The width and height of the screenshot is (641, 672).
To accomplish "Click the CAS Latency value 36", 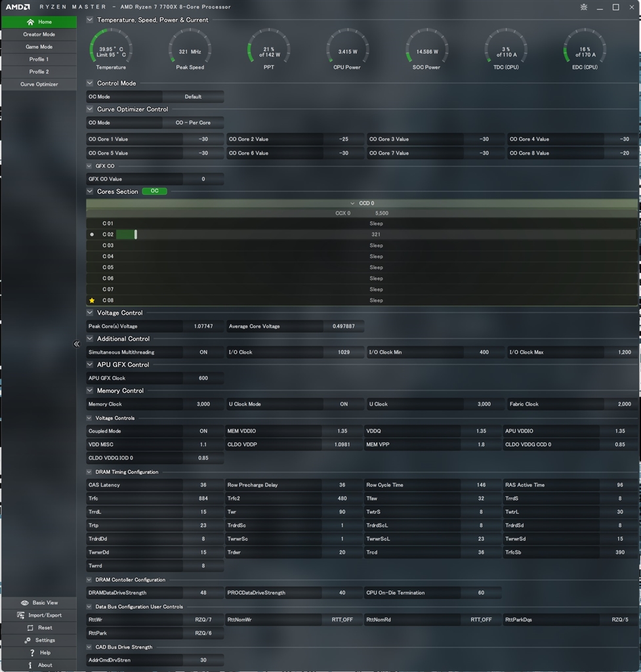I will [x=203, y=485].
